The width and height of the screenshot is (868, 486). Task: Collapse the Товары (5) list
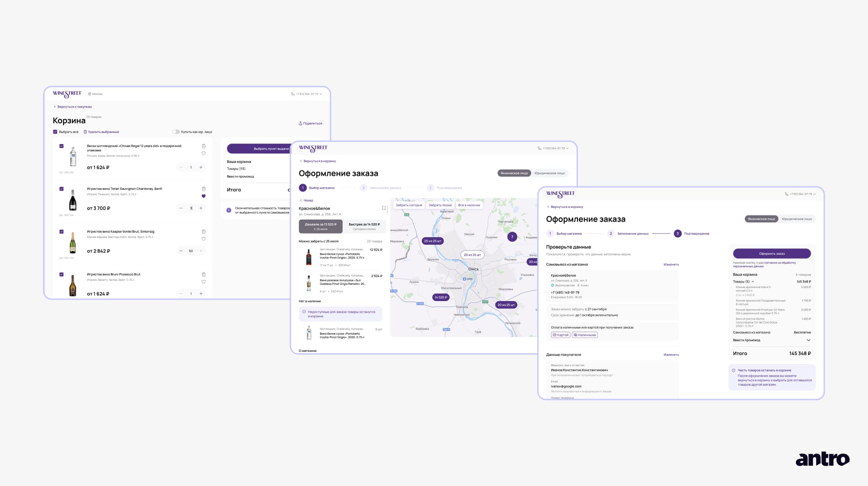coord(753,282)
